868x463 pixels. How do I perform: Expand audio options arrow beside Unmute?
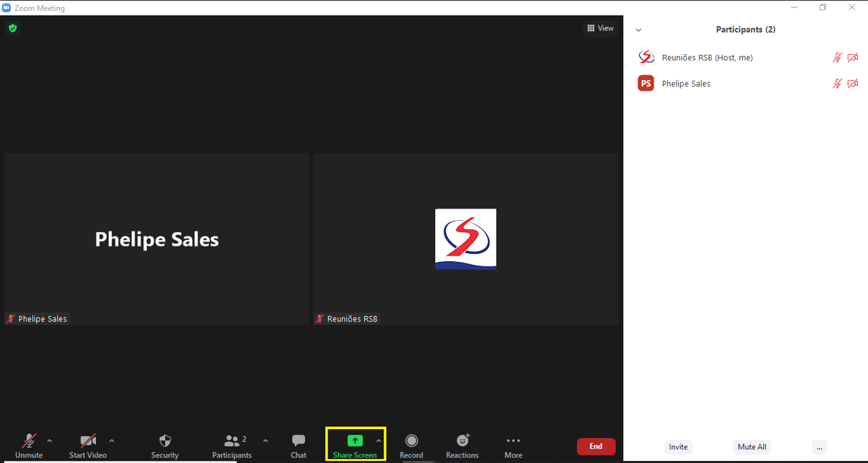49,441
